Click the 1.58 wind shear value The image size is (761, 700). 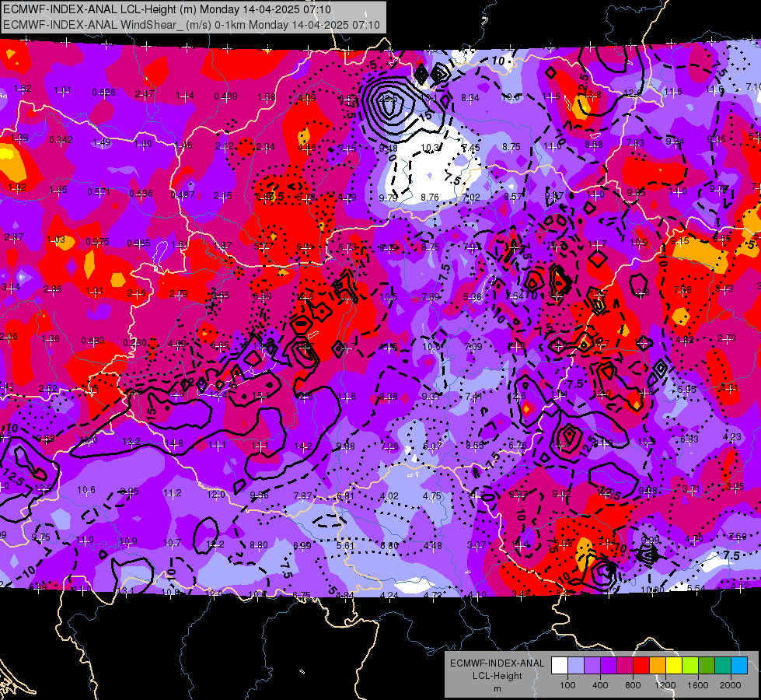pyautogui.click(x=267, y=97)
